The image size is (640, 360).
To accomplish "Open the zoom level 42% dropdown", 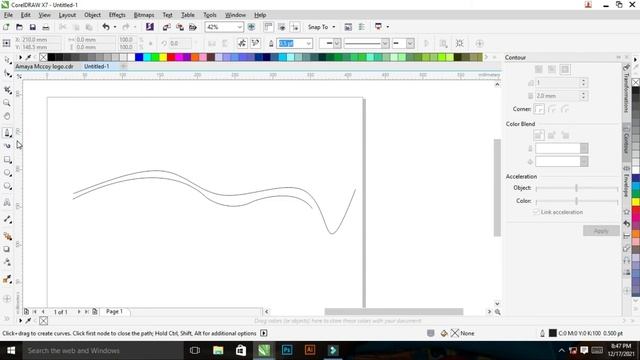I will coord(239,27).
